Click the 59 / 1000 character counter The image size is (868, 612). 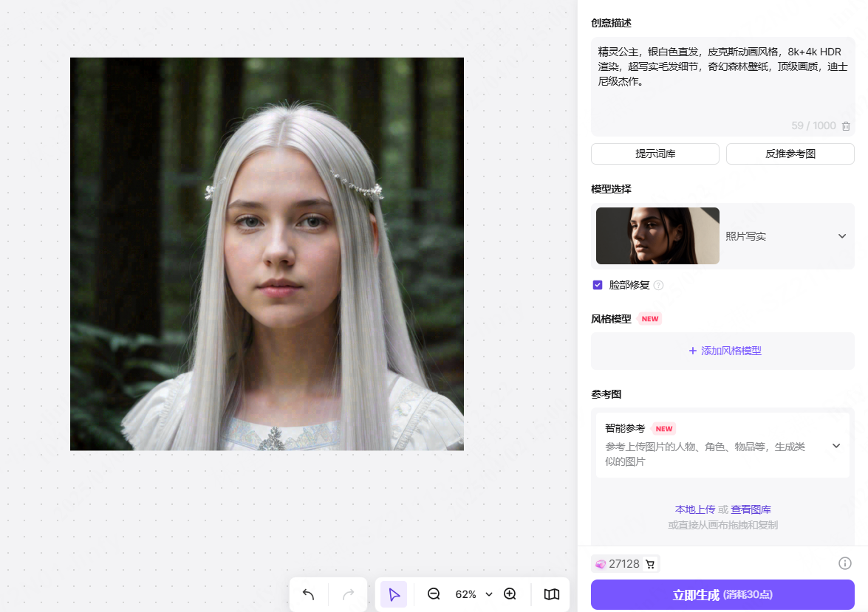[813, 126]
